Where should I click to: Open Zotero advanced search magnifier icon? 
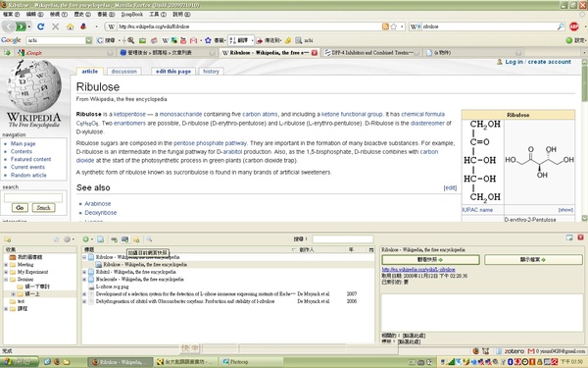coord(149,239)
